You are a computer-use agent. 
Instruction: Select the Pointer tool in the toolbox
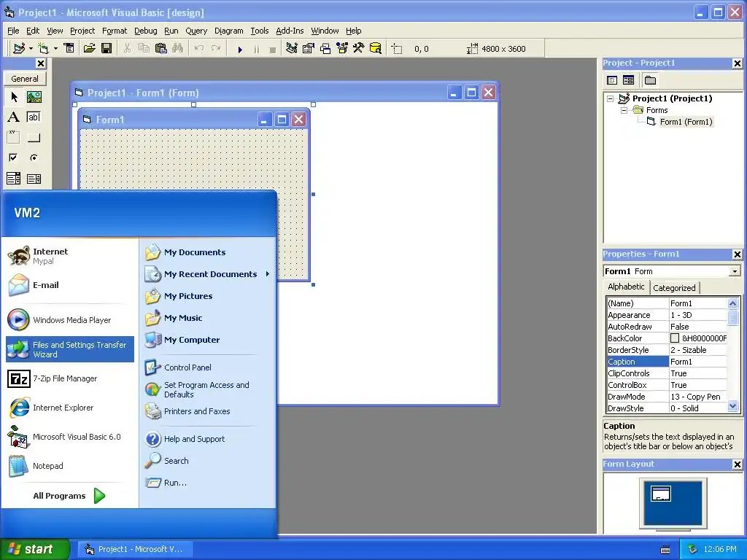[x=13, y=97]
